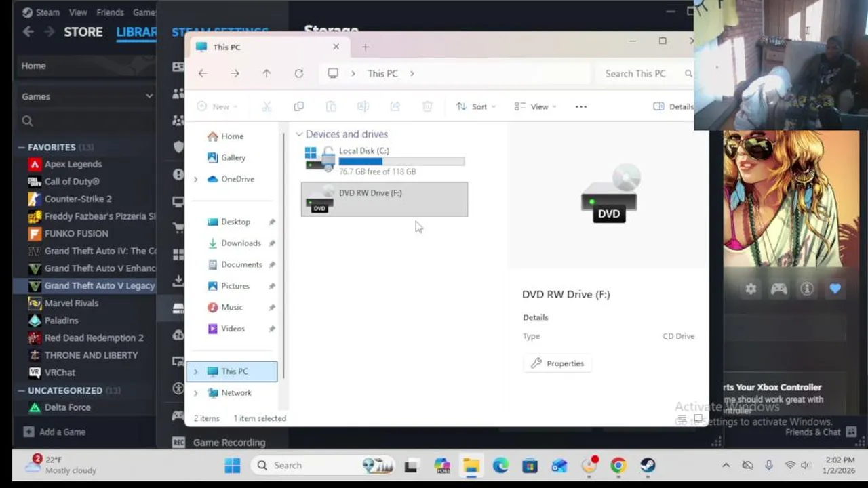The height and width of the screenshot is (488, 868).
Task: Select Marvel Rivals in Steam library
Action: (71, 303)
